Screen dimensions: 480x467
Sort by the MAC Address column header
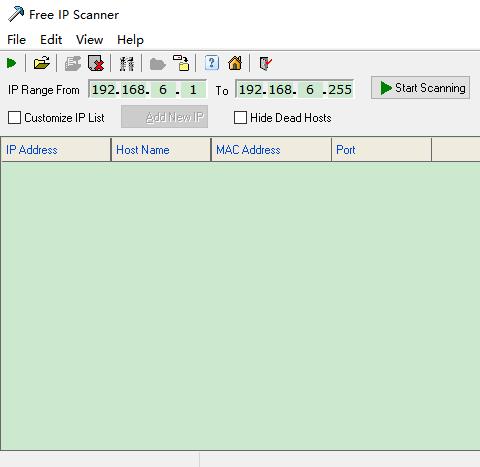pos(271,150)
